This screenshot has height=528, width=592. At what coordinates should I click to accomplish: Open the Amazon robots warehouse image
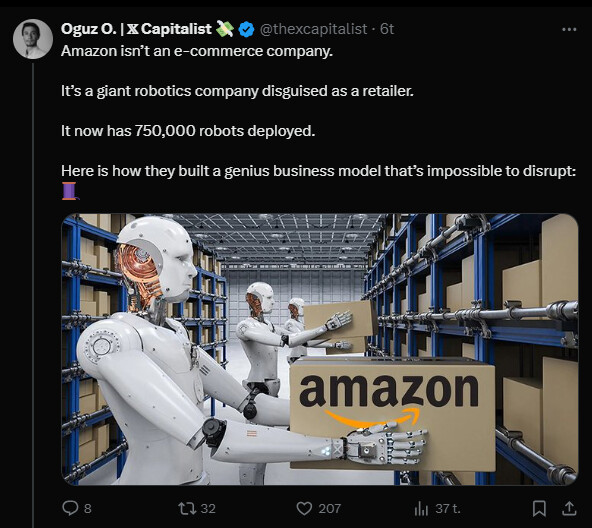(x=319, y=349)
